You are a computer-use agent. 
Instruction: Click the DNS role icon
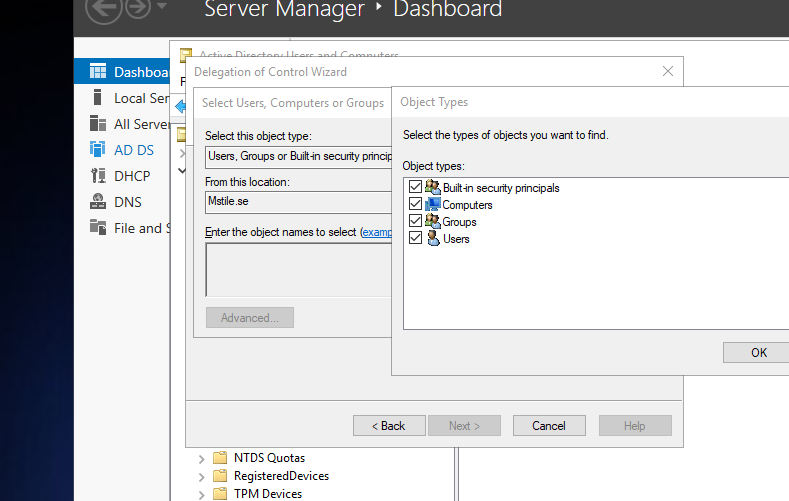coord(98,201)
